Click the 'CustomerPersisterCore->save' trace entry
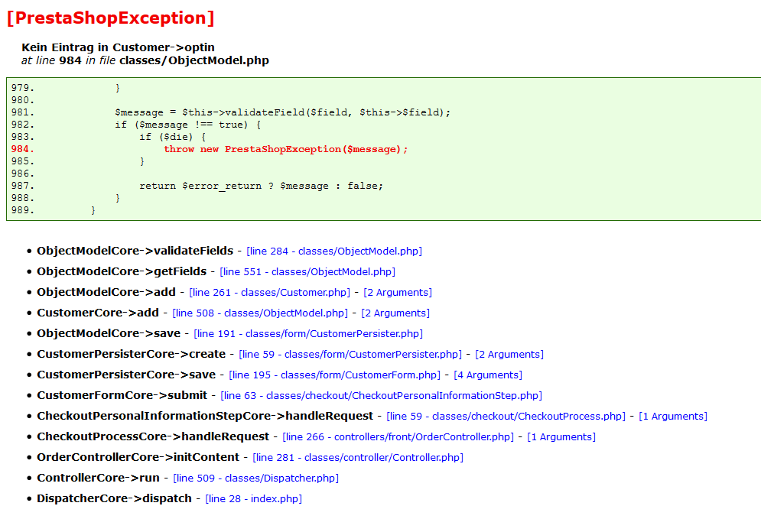This screenshot has height=532, width=761. coord(126,375)
